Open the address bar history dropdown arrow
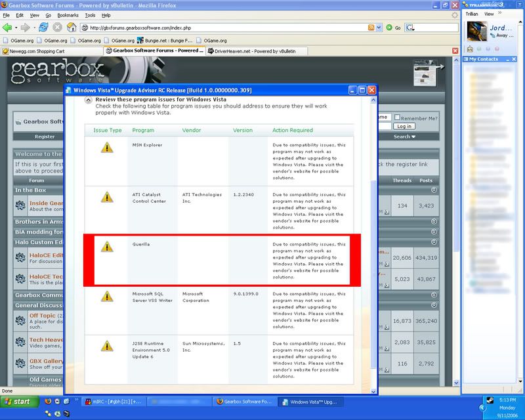This screenshot has height=420, width=525. pos(379,28)
